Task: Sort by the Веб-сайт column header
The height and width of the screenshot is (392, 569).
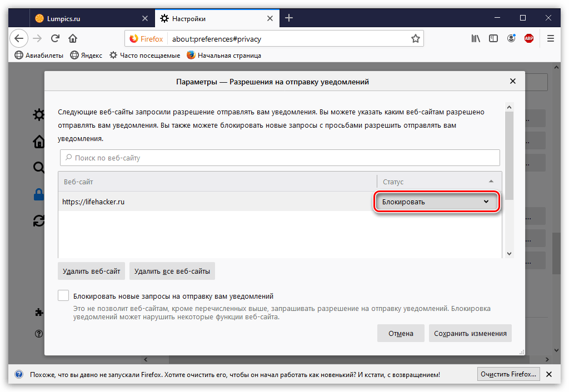Action: tap(217, 182)
